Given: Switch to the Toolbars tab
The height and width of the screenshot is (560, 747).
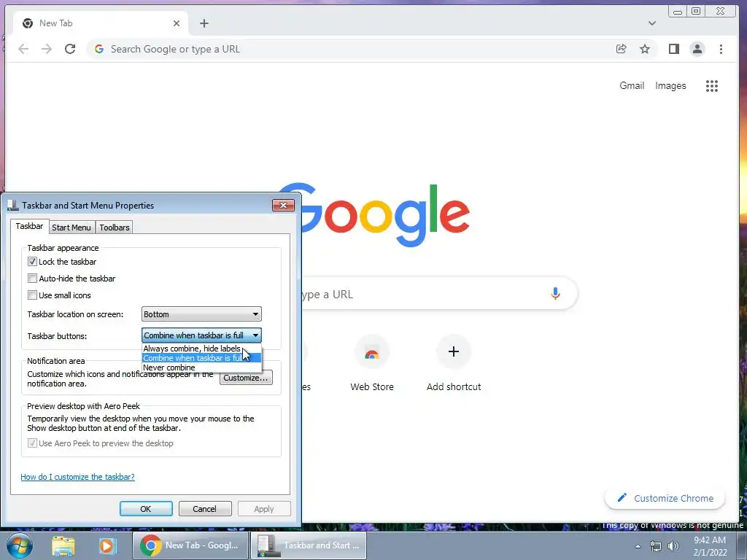Looking at the screenshot, I should pyautogui.click(x=115, y=227).
